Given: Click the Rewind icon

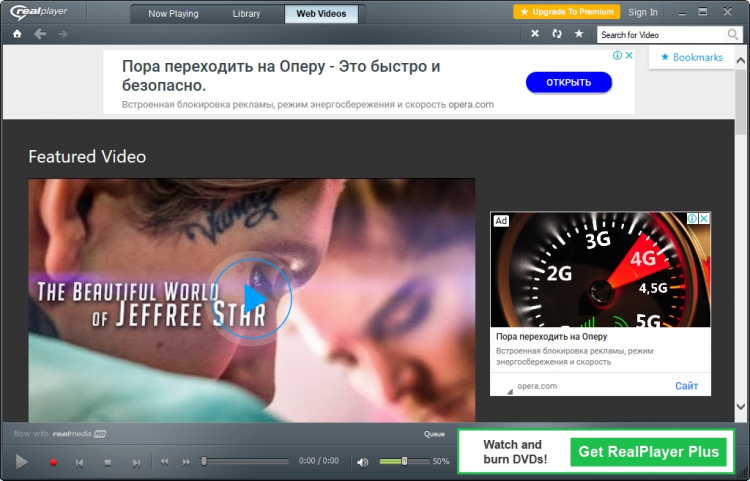Looking at the screenshot, I should point(164,462).
